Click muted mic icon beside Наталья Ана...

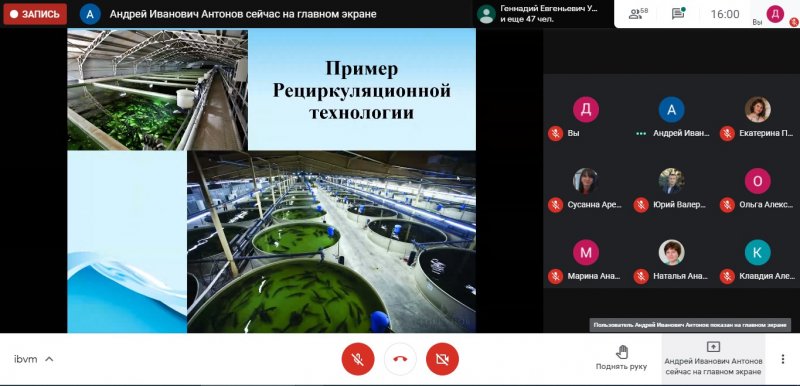(641, 276)
